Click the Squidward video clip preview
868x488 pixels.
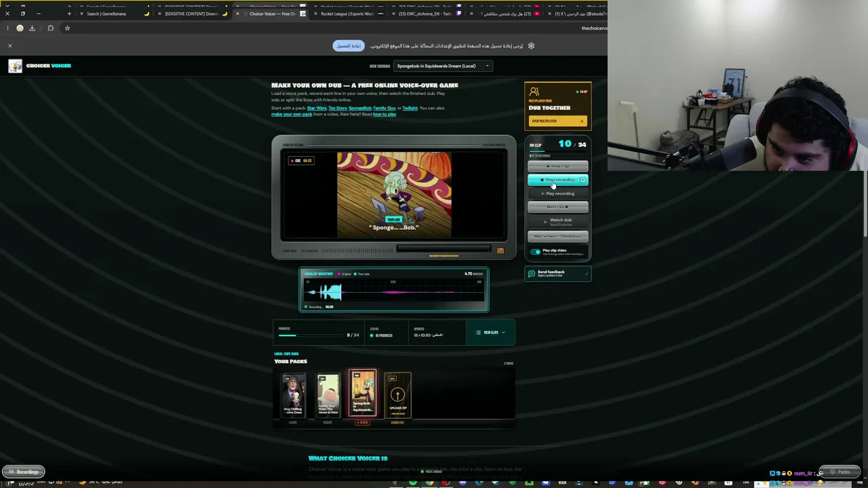(394, 195)
